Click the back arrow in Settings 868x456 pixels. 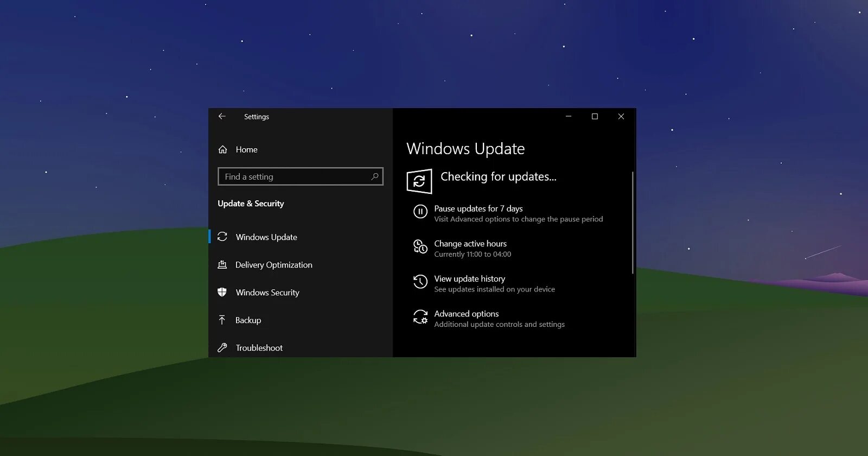(x=222, y=116)
